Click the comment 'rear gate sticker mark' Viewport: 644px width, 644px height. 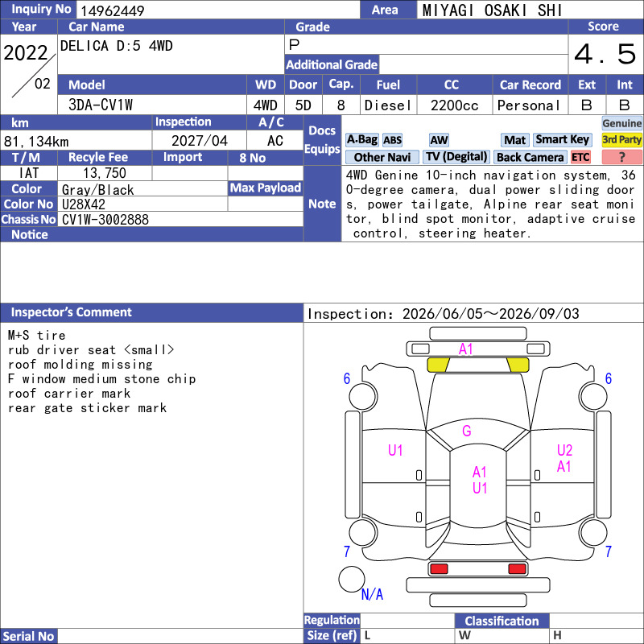[88, 408]
